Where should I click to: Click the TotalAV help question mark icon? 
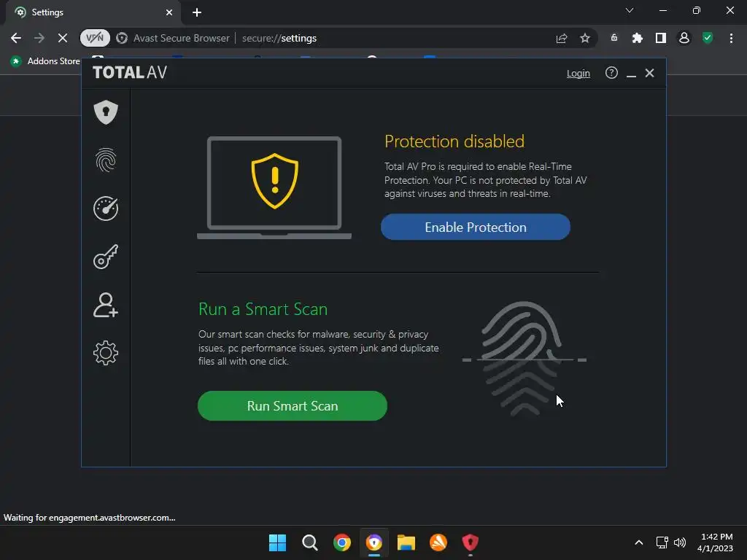611,73
